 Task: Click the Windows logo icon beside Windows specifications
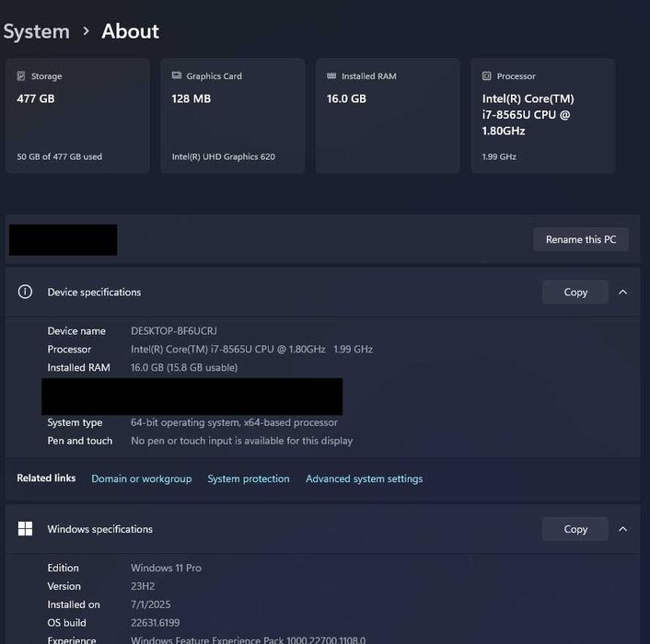click(25, 528)
